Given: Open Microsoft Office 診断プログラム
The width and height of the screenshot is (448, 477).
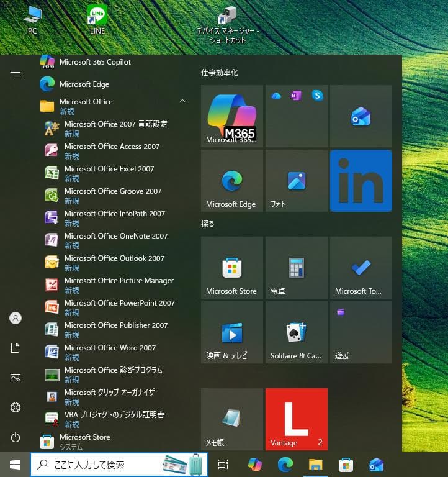Looking at the screenshot, I should click(113, 375).
